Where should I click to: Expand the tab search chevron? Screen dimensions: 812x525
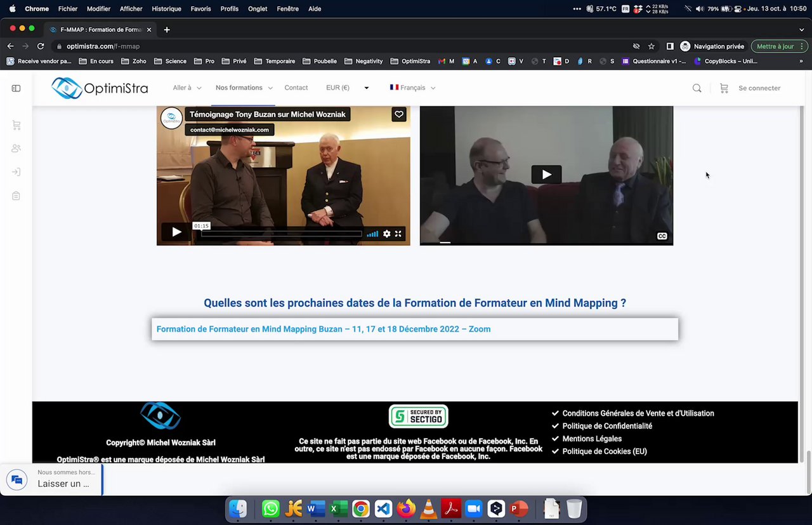[x=801, y=30]
